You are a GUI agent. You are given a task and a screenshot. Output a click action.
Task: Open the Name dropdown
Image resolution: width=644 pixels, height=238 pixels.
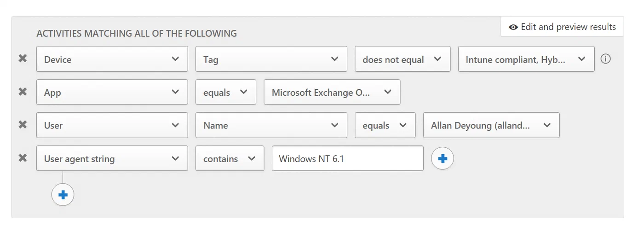pyautogui.click(x=271, y=125)
